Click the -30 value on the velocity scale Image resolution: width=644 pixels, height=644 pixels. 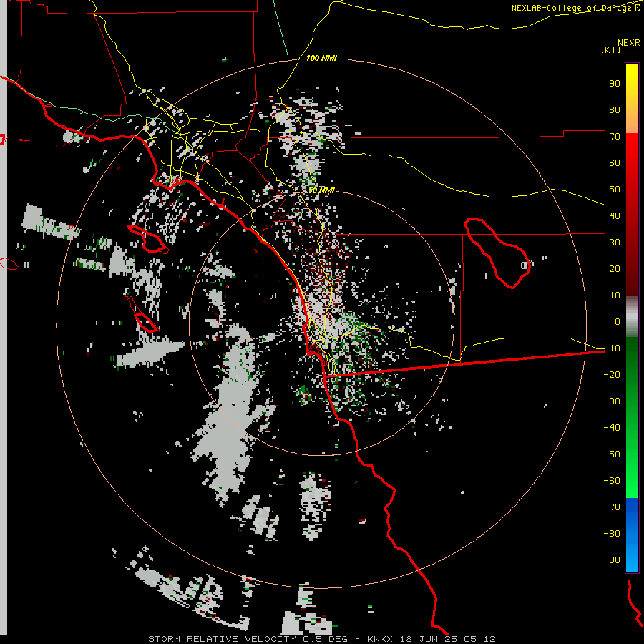click(612, 401)
